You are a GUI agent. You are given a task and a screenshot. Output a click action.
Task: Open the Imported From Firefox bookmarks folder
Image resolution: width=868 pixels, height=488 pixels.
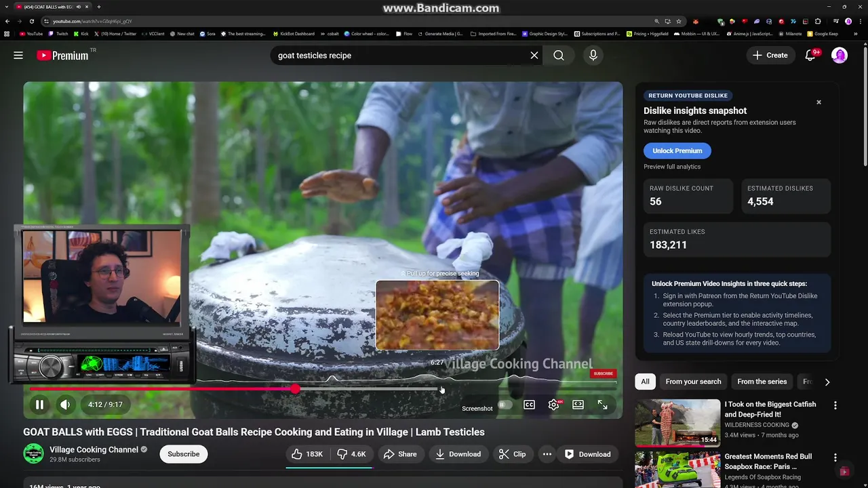493,33
